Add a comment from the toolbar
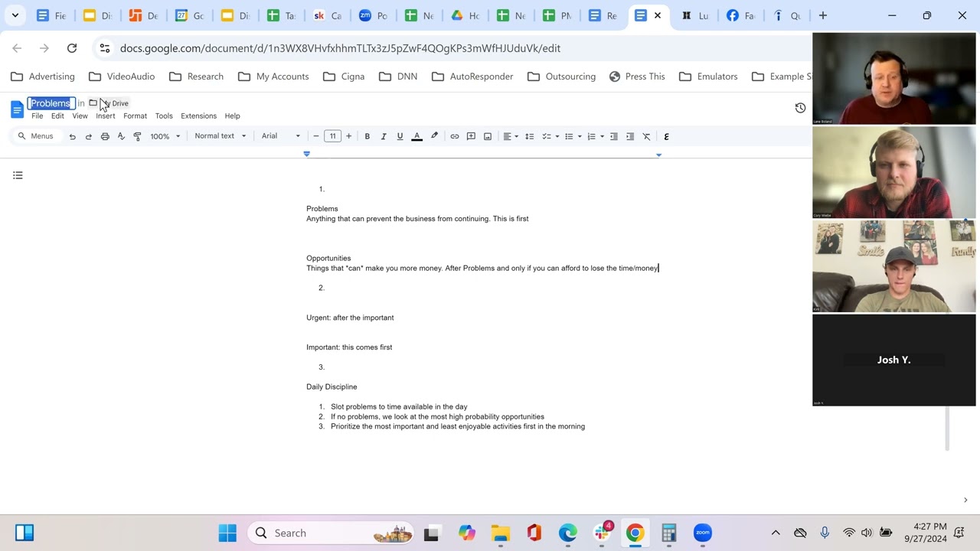Viewport: 980px width, 551px height. [471, 136]
